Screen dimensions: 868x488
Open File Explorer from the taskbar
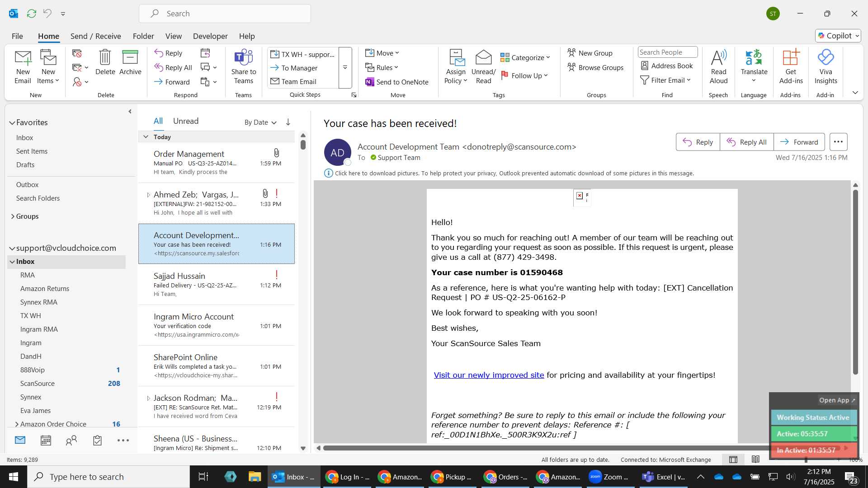point(255,477)
